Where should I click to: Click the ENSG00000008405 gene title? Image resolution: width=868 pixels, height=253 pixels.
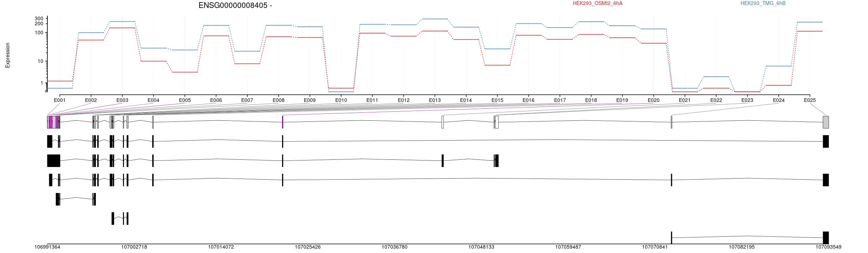[235, 5]
